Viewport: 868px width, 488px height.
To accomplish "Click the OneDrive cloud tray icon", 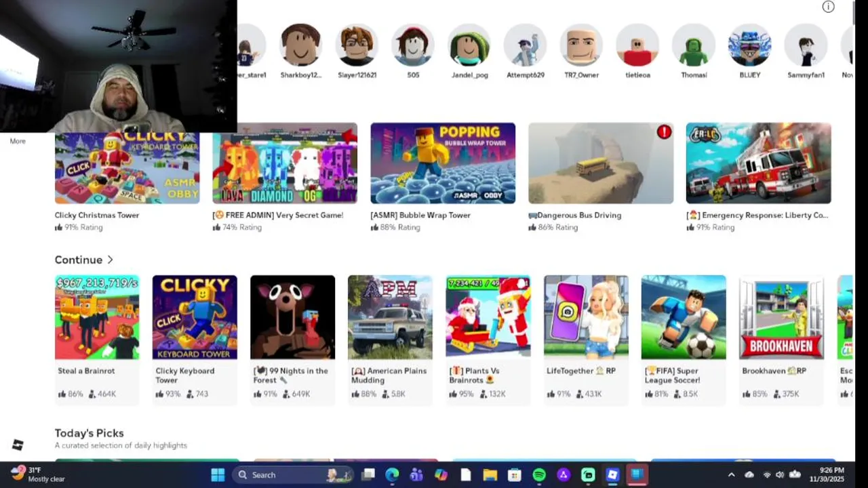I will coord(749,474).
